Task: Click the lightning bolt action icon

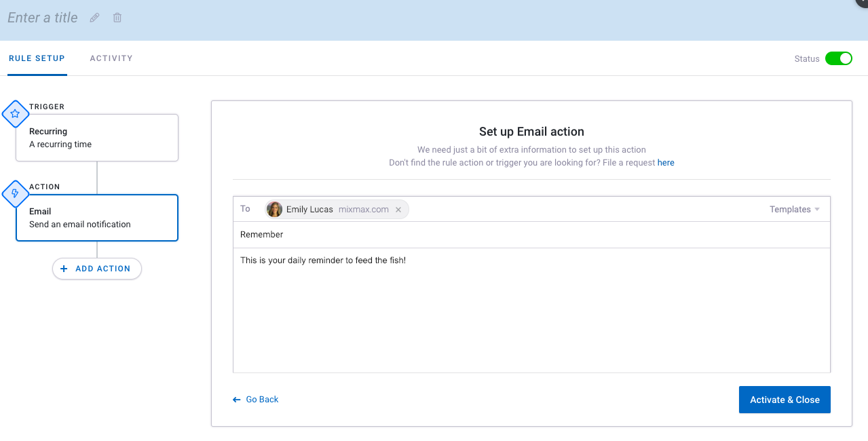Action: (15, 194)
